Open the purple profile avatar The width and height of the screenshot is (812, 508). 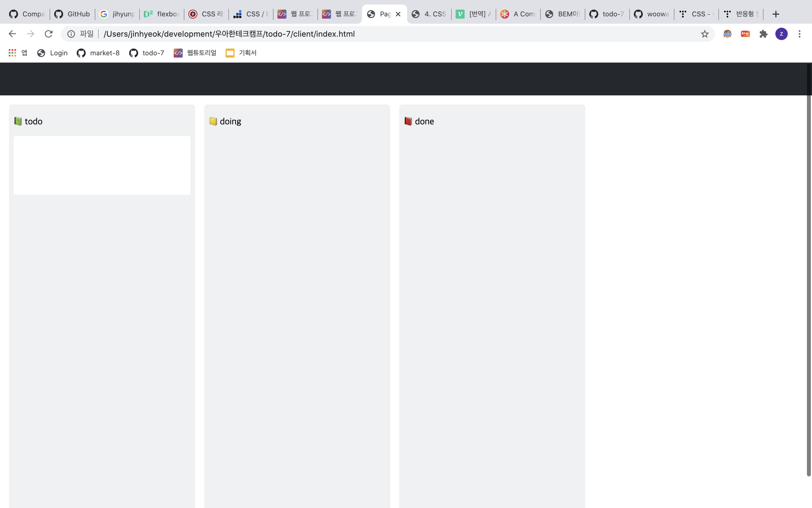click(x=782, y=34)
